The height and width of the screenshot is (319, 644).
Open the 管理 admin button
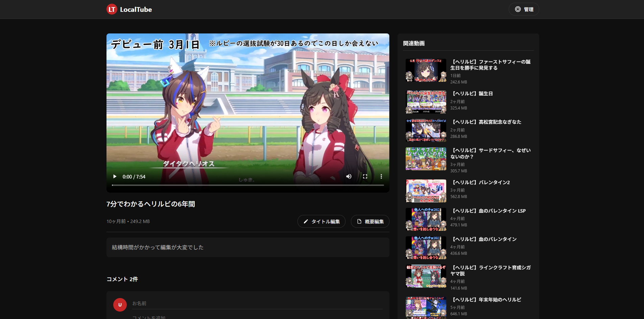pos(524,9)
